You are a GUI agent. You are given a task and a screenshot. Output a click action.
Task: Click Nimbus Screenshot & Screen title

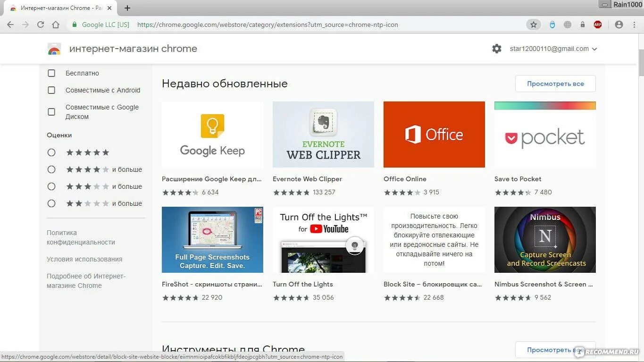544,284
